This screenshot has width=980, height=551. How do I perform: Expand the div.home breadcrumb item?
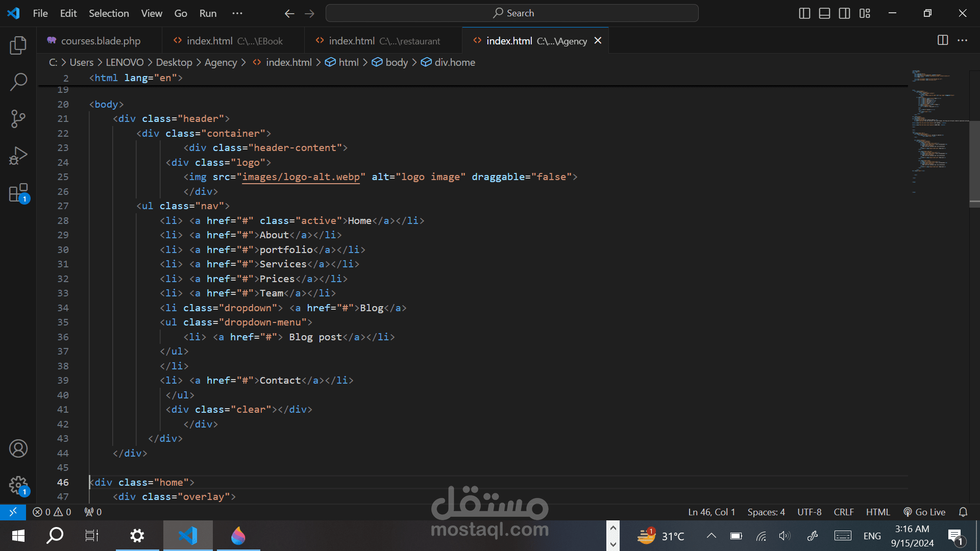click(x=454, y=62)
